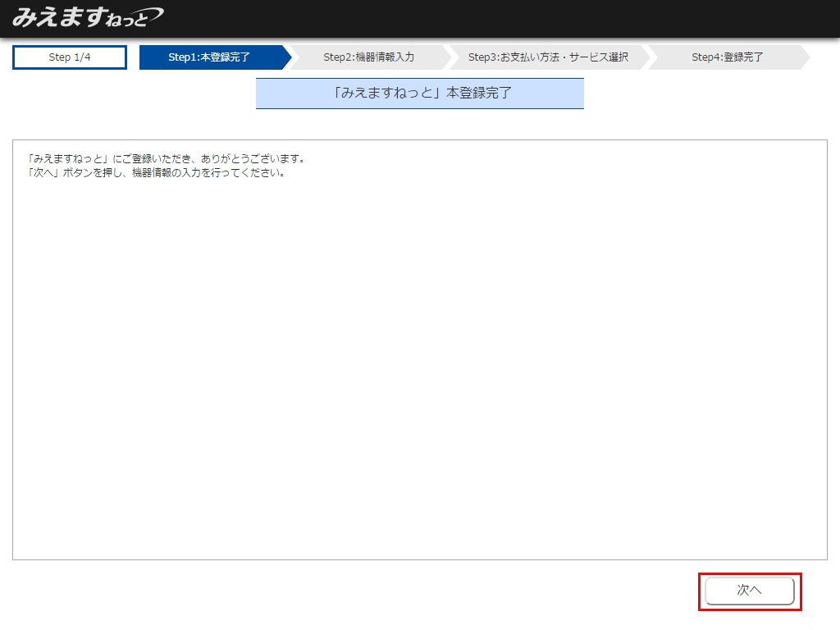
Task: Click the arrow tip of the Step4 chevron
Action: click(x=804, y=57)
